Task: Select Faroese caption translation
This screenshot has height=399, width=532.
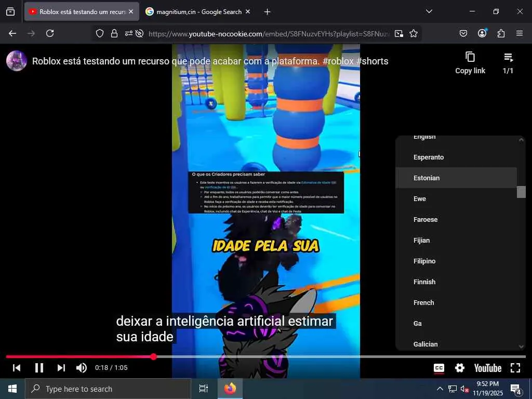Action: click(456, 220)
